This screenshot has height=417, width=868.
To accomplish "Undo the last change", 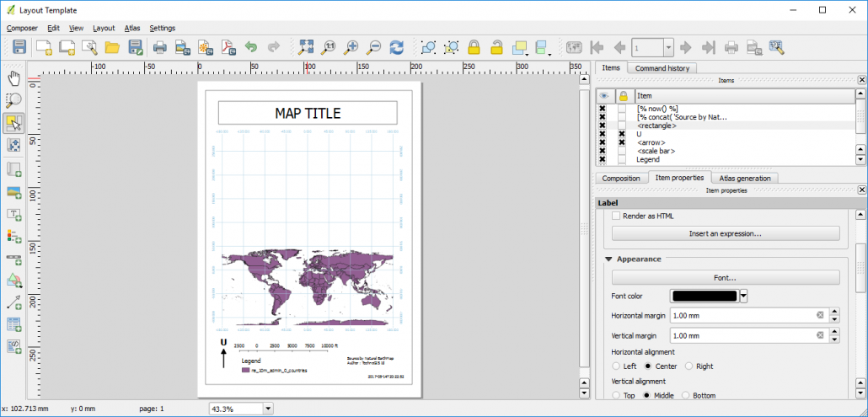I will (x=251, y=47).
